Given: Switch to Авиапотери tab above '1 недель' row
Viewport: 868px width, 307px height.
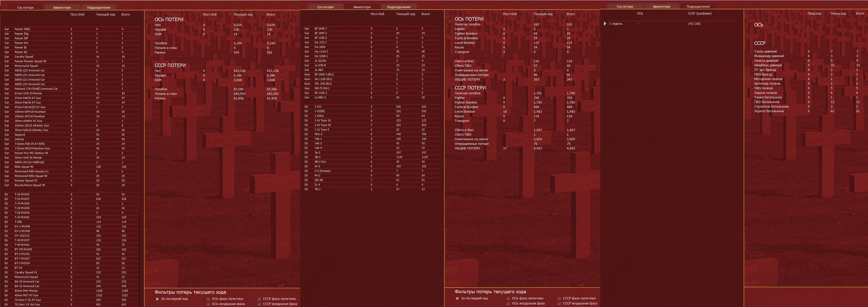Looking at the screenshot, I should pos(661,6).
